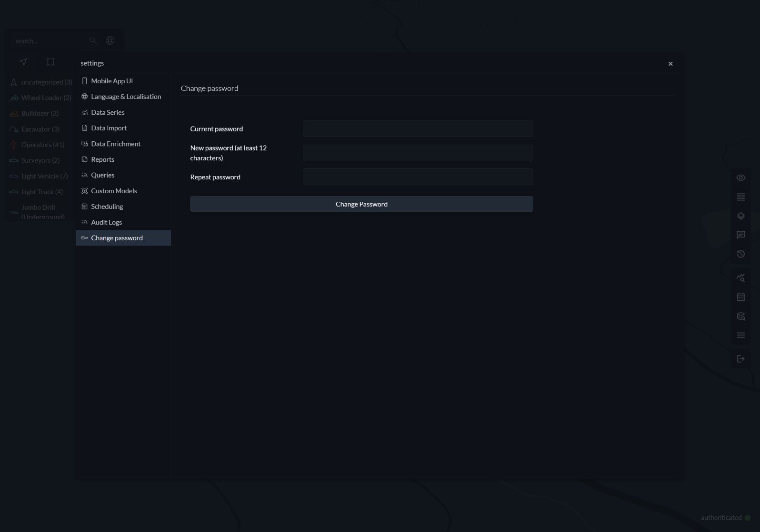Open Data Series settings
The height and width of the screenshot is (532, 760).
[x=123, y=112]
